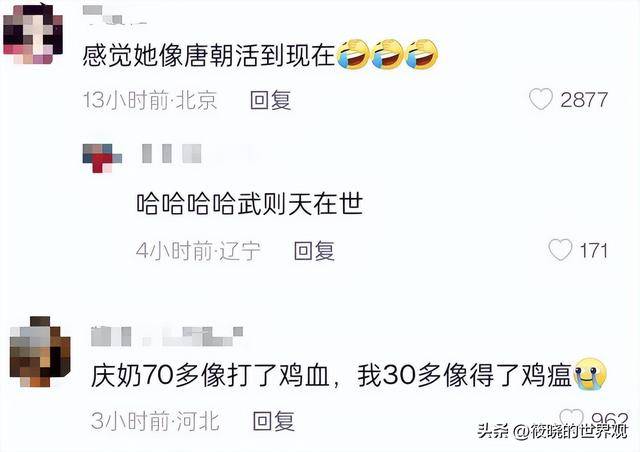Open the 河北 commenter's brown avatar
This screenshot has height=452, width=640.
[x=40, y=352]
